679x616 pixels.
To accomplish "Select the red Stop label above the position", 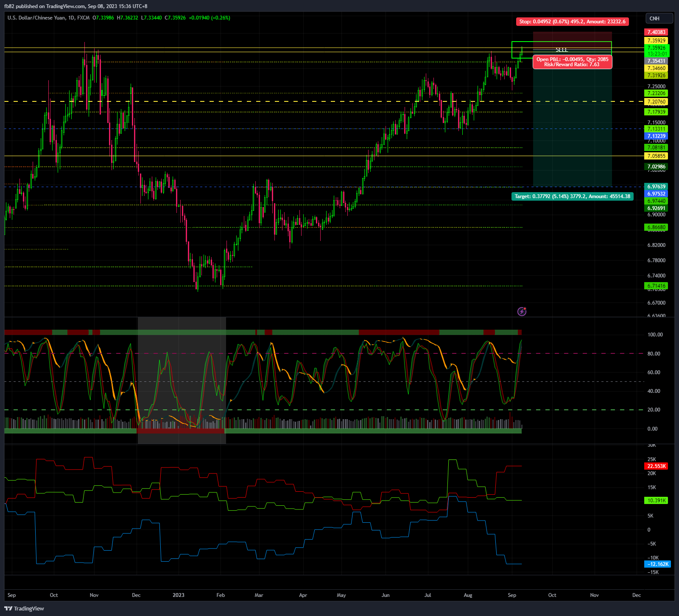I will coord(572,22).
